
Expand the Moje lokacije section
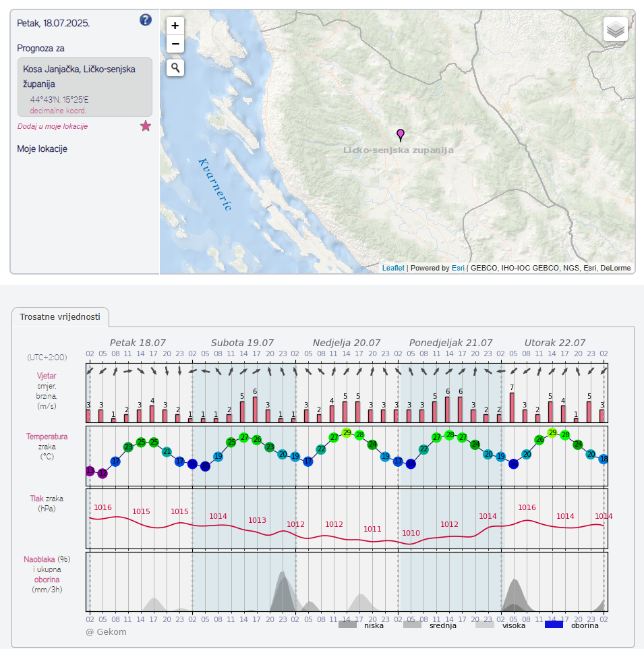42,149
